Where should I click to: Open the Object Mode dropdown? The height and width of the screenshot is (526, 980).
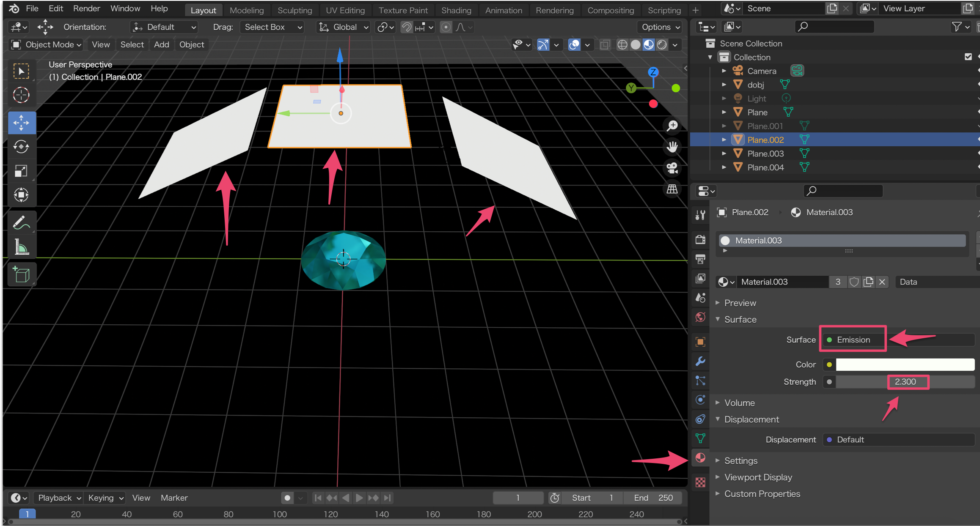point(46,44)
